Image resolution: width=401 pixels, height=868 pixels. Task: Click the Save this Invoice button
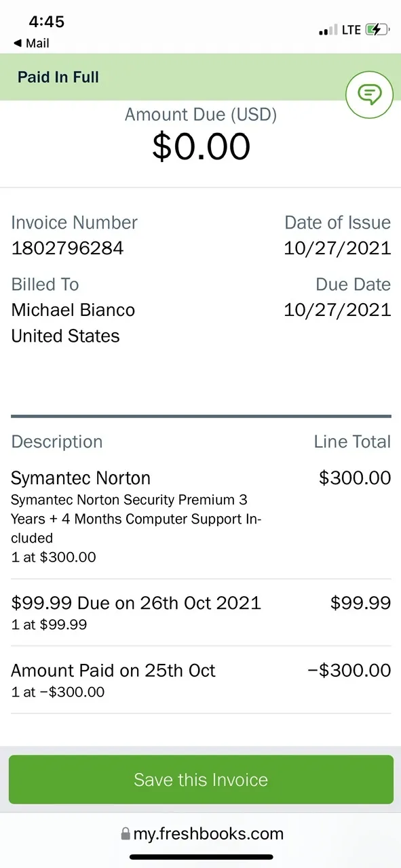[201, 780]
